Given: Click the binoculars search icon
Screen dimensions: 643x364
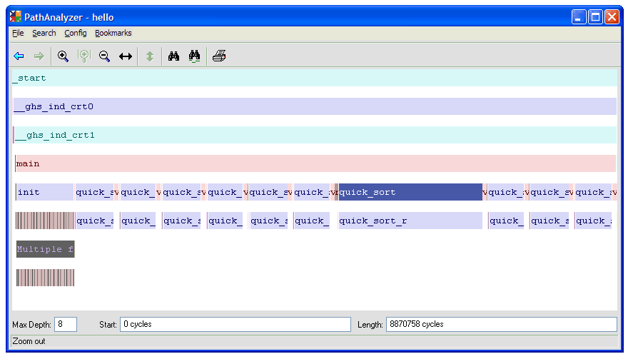Looking at the screenshot, I should 173,56.
